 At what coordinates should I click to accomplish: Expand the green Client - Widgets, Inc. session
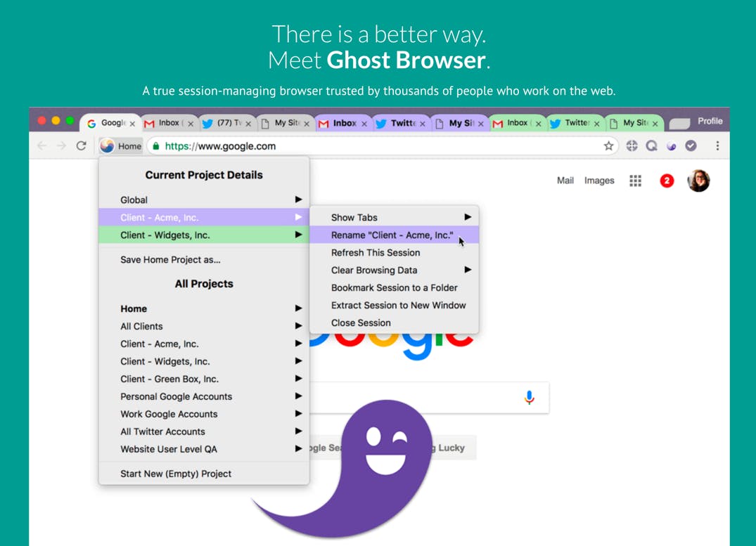pyautogui.click(x=204, y=235)
